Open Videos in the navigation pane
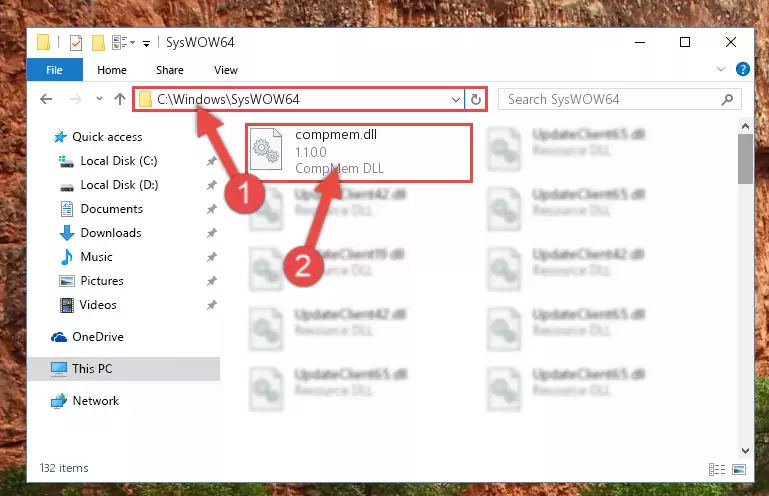The image size is (769, 496). [88, 305]
